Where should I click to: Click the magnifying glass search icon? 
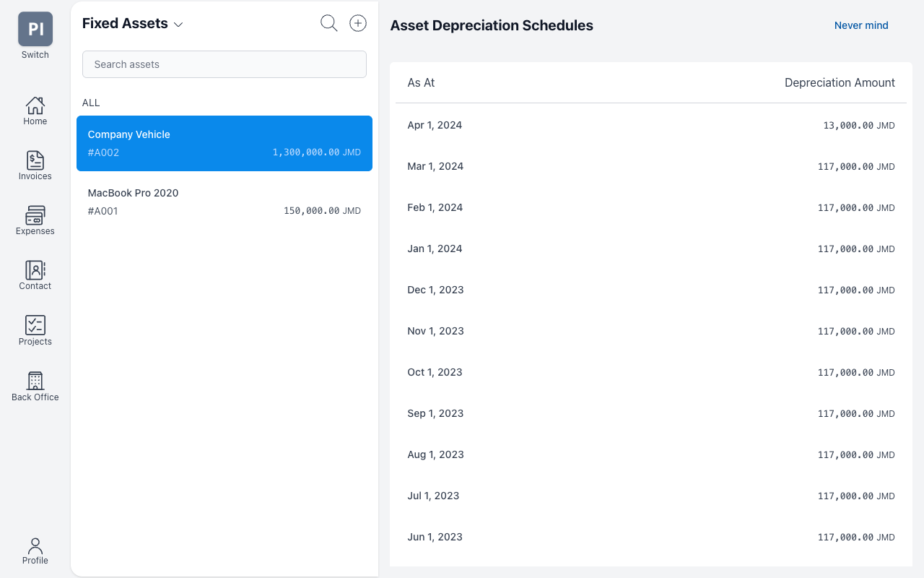pos(328,24)
